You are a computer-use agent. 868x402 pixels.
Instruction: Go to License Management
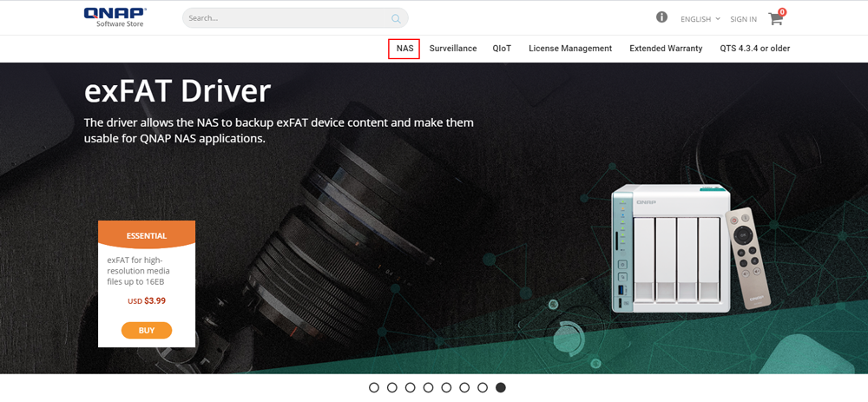click(570, 49)
